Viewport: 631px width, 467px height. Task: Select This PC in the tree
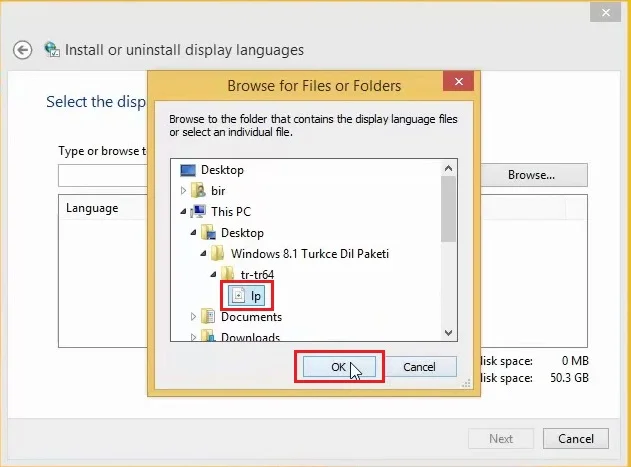[x=231, y=211]
